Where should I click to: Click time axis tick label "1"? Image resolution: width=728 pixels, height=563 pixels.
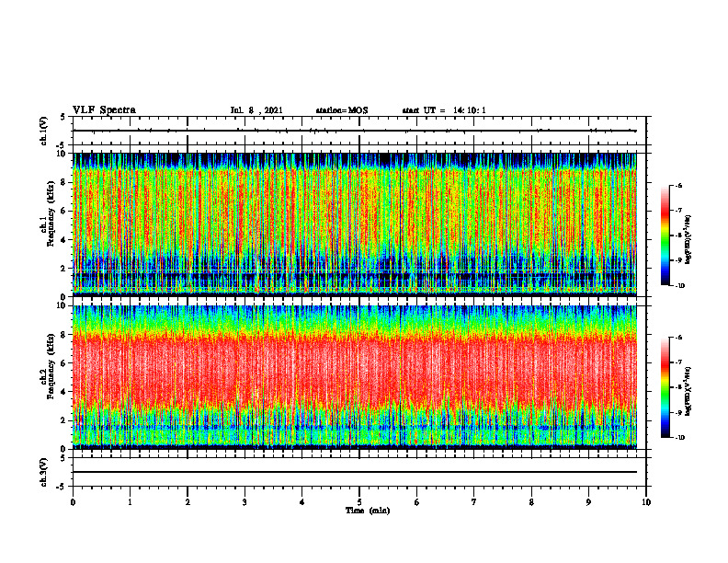[x=130, y=502]
